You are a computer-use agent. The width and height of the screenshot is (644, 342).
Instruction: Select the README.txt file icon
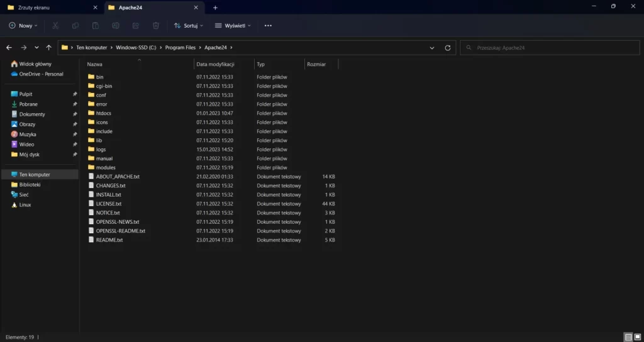[x=91, y=240]
